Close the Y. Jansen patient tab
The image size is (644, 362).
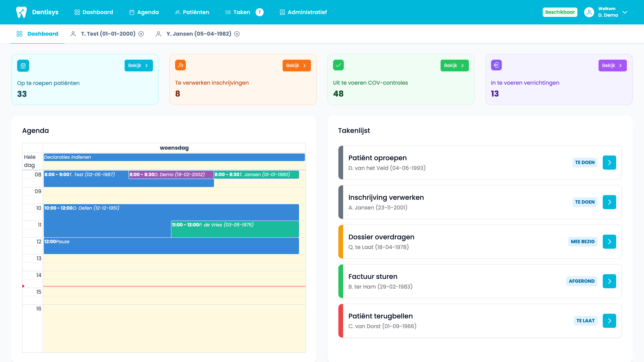pyautogui.click(x=237, y=34)
